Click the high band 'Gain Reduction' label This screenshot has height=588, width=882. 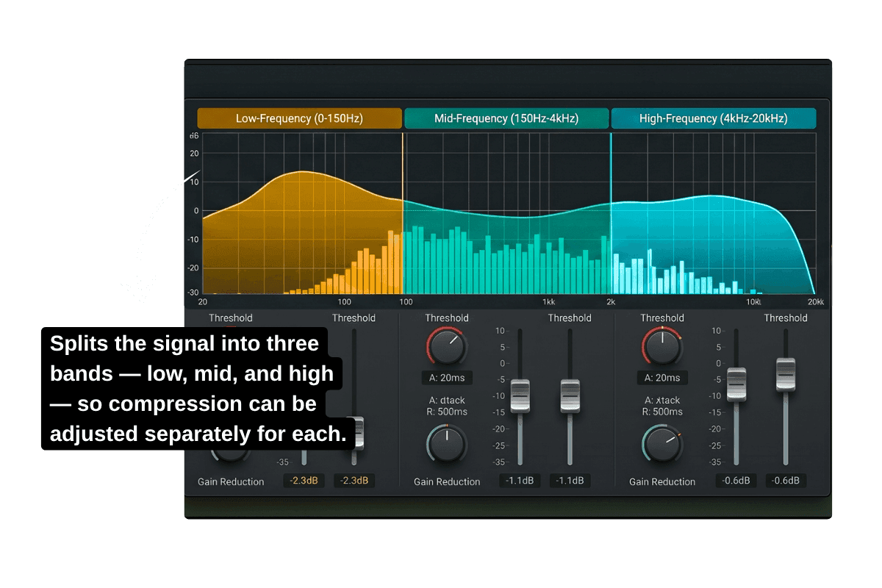pyautogui.click(x=662, y=481)
